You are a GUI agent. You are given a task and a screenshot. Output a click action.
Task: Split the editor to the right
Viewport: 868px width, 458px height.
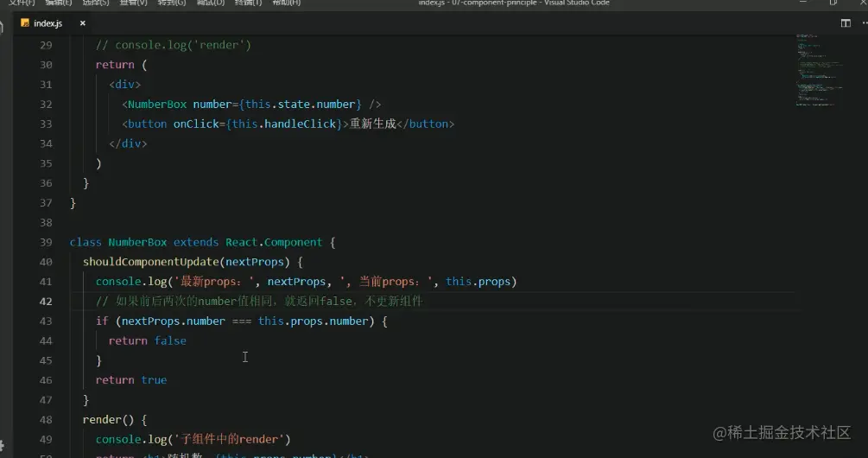tap(846, 22)
